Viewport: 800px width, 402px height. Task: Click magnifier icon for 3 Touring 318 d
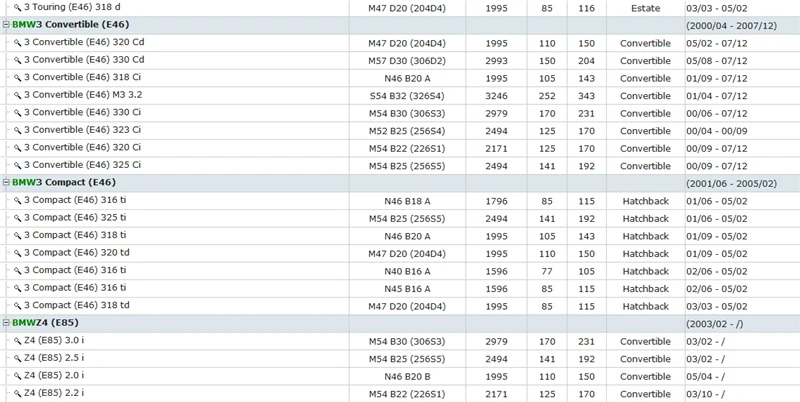click(x=17, y=8)
